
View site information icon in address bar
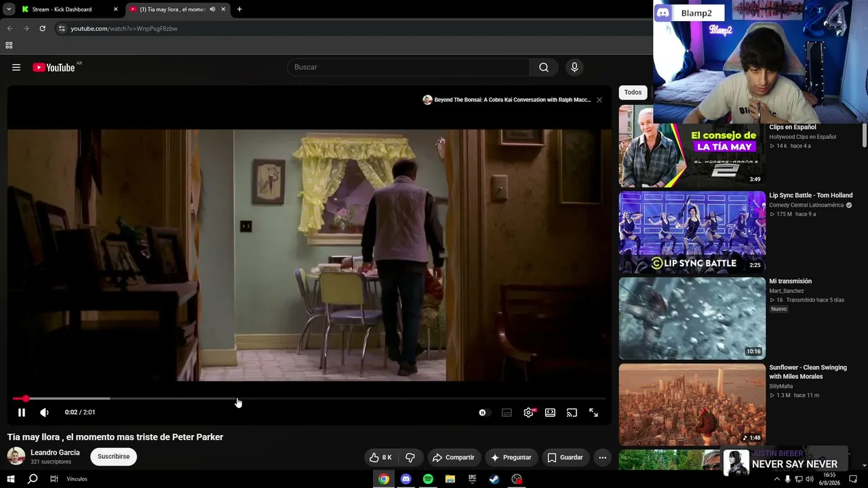coord(62,28)
